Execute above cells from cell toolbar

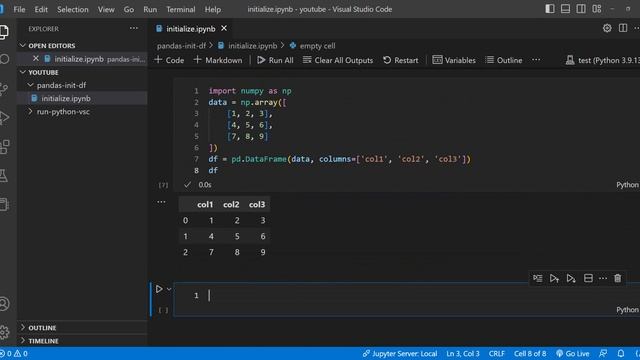(554, 278)
